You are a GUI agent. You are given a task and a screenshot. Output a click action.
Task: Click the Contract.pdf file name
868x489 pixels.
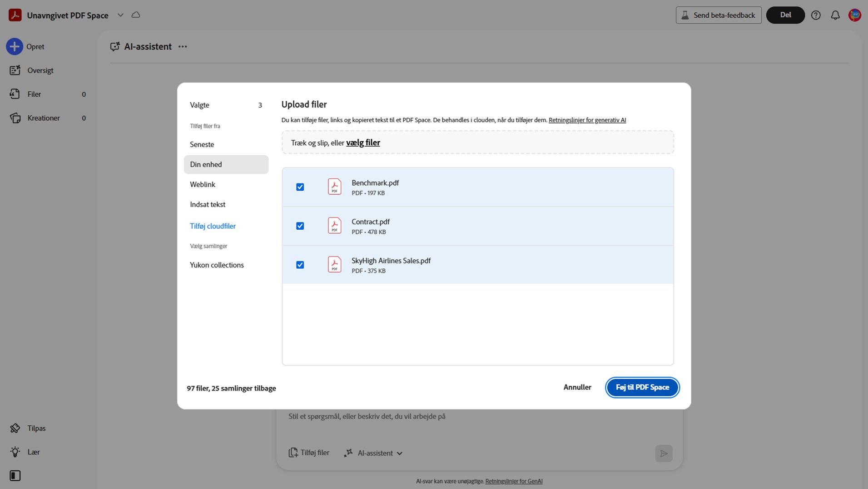371,222
